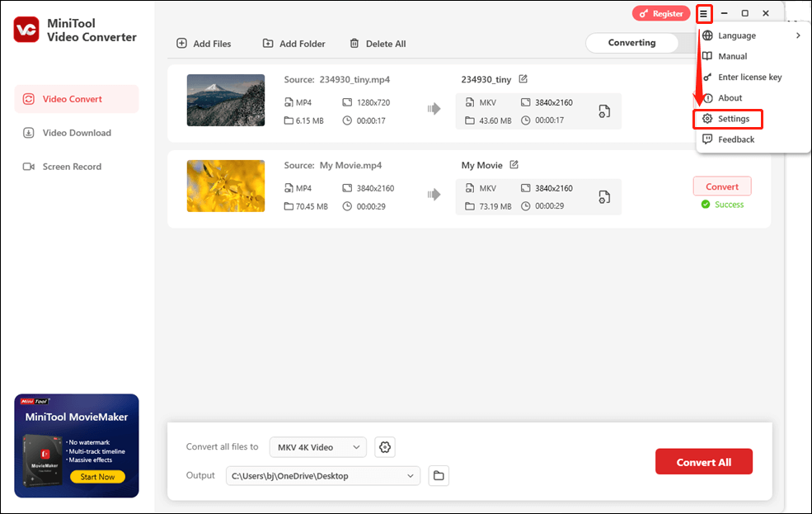This screenshot has width=812, height=514.
Task: Open format settings gear beside MKV 4K Video
Action: 385,447
